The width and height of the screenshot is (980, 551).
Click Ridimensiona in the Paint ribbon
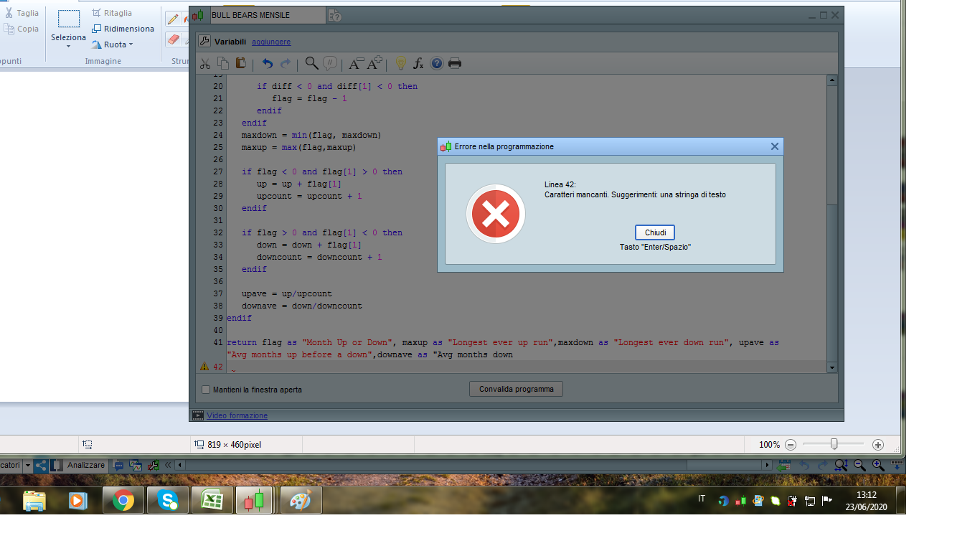pyautogui.click(x=123, y=29)
